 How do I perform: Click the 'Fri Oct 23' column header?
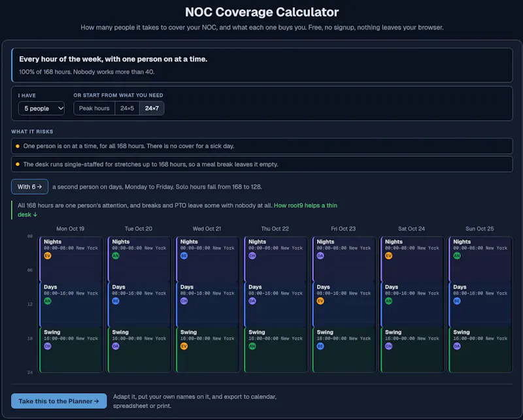point(343,229)
